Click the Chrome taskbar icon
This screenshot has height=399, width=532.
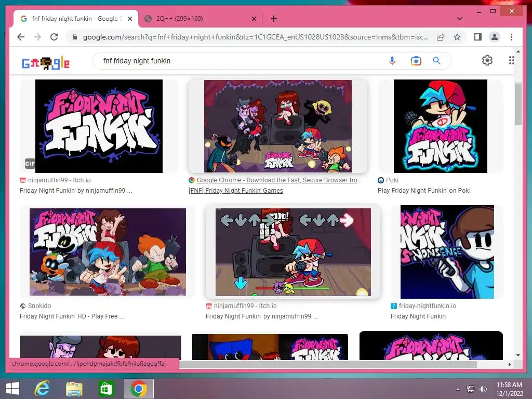(x=138, y=389)
